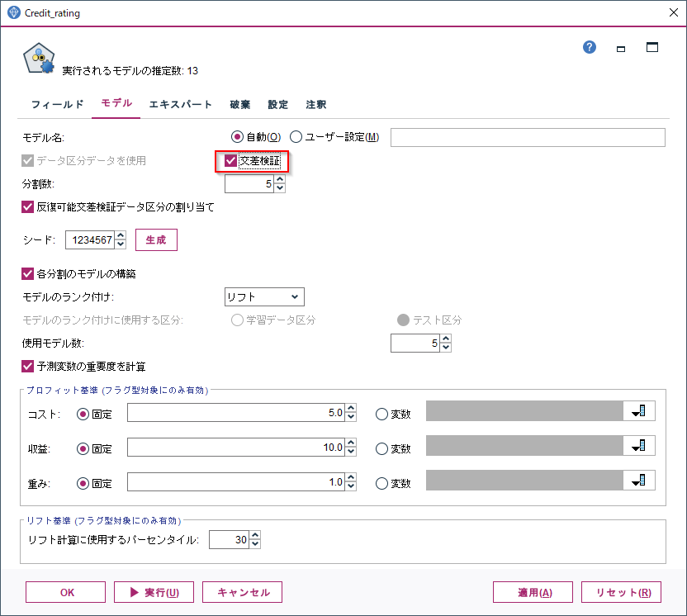Viewport: 687px width, 616px height.
Task: Click the 収益 fixed value field 10.0
Action: [236, 448]
